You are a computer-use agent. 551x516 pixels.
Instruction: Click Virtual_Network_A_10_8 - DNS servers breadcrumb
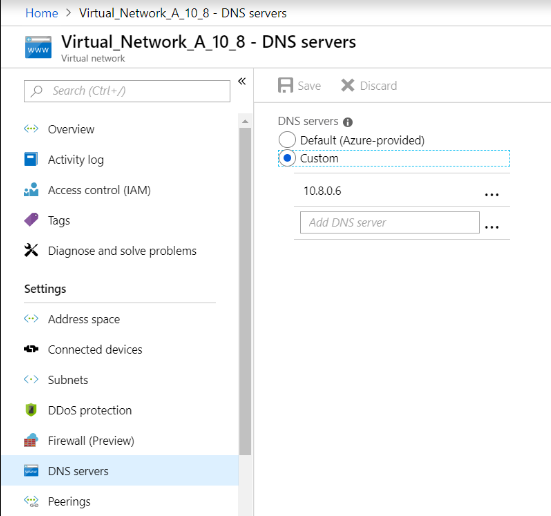point(183,13)
